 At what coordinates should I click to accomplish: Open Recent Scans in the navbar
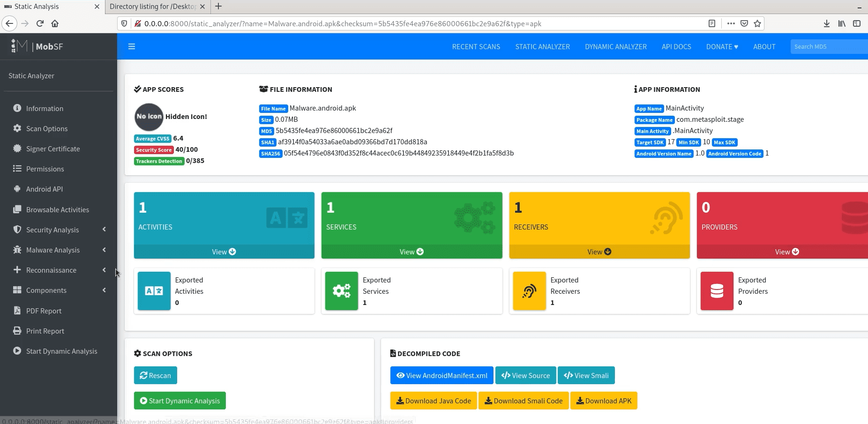(476, 47)
